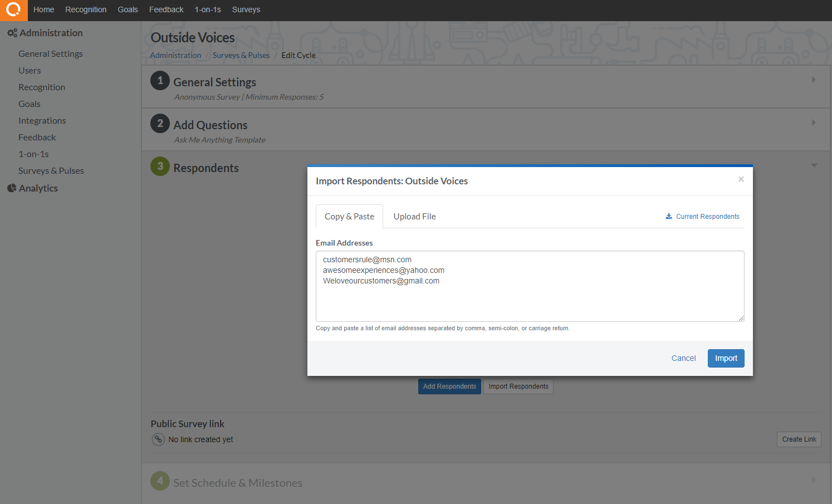Click the Add Respondents button
This screenshot has width=832, height=504.
pos(449,386)
